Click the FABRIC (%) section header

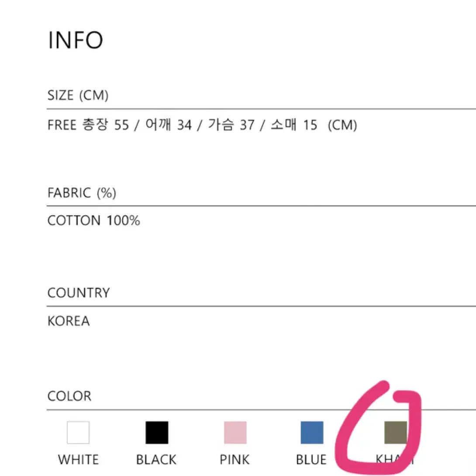82,193
